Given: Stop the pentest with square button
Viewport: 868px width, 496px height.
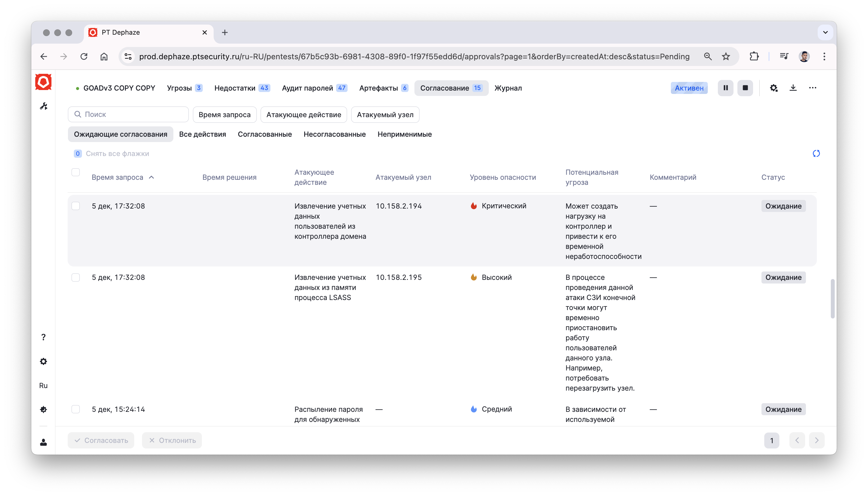Looking at the screenshot, I should [x=745, y=88].
